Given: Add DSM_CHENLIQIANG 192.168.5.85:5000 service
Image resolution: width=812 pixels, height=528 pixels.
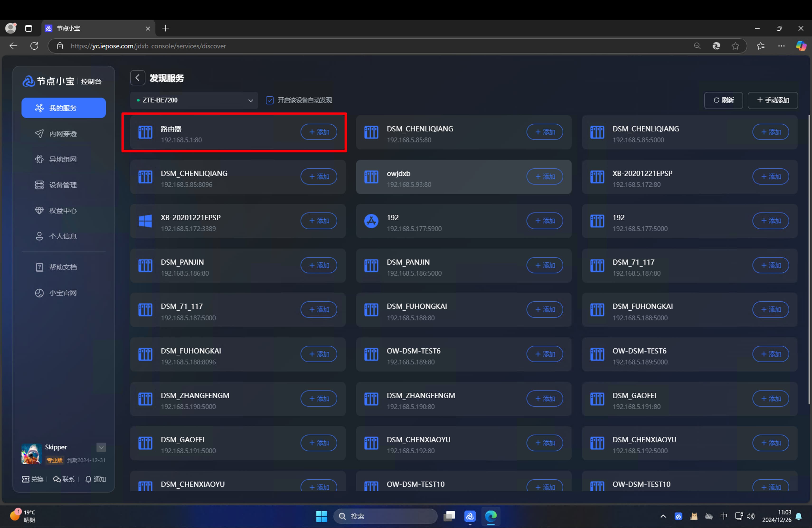Looking at the screenshot, I should 770,132.
